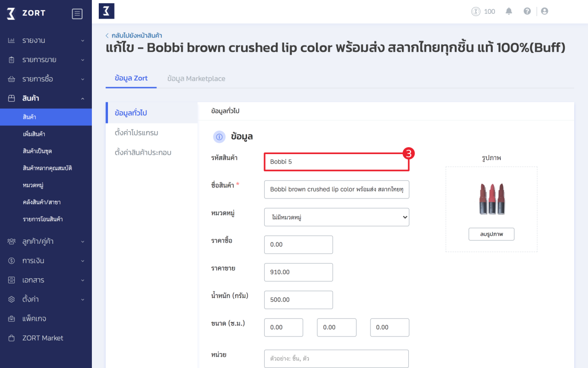The height and width of the screenshot is (368, 588).
Task: Click the การเงิน finance sidebar icon
Action: pyautogui.click(x=11, y=261)
